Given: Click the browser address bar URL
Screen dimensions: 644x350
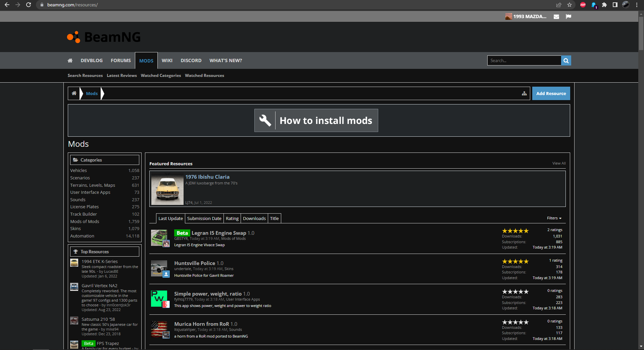Looking at the screenshot, I should coord(72,5).
